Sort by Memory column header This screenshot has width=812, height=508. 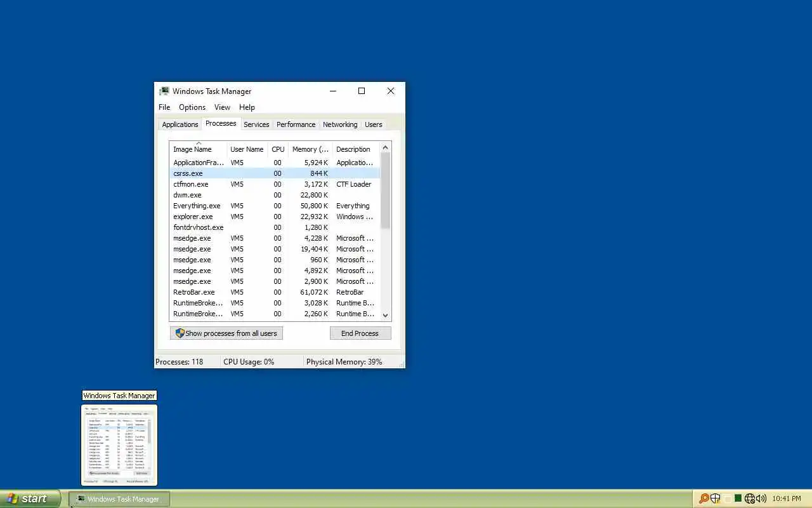pos(310,149)
